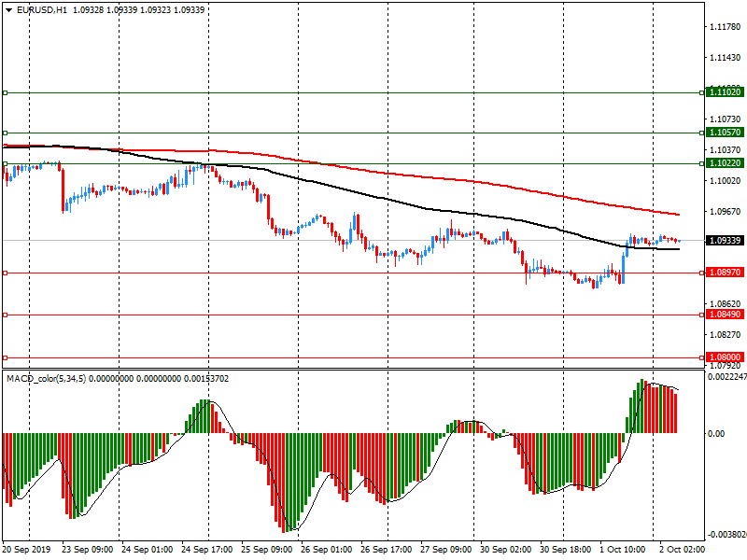Click the 1.08620 price axis value
The width and height of the screenshot is (747, 560).
[x=726, y=304]
